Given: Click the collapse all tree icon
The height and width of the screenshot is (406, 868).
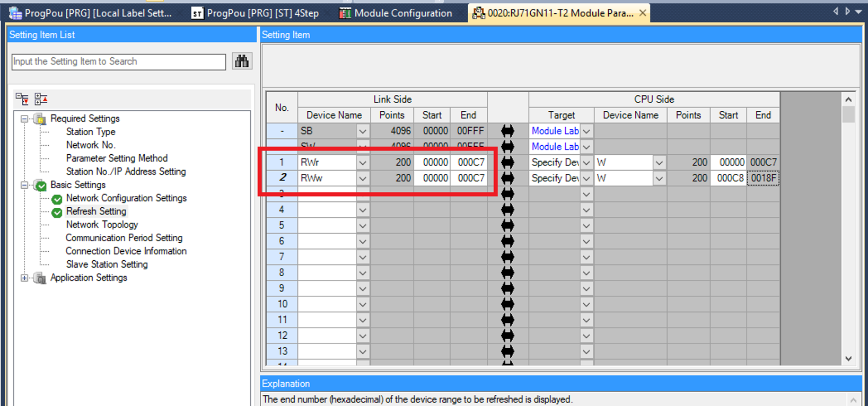Looking at the screenshot, I should (41, 99).
